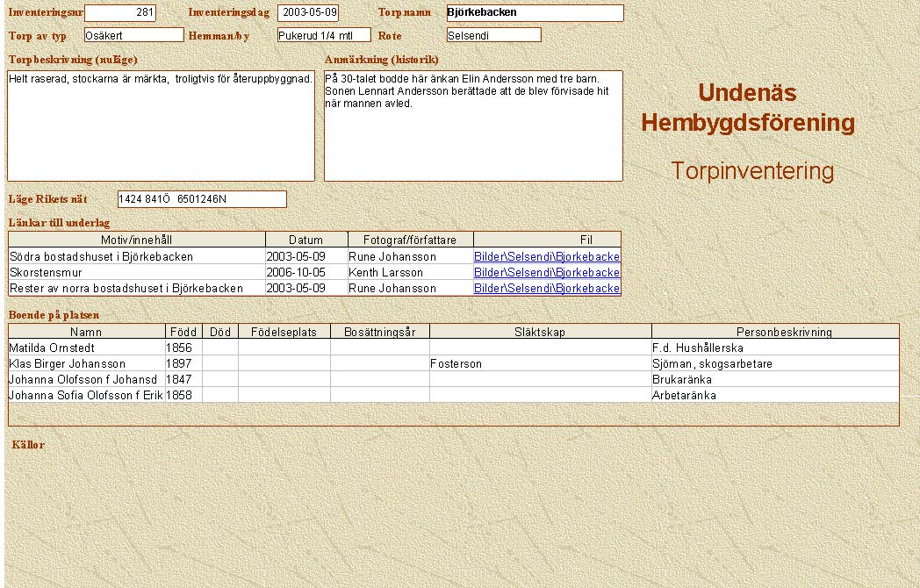Click the birth year 1847 cell

(183, 380)
